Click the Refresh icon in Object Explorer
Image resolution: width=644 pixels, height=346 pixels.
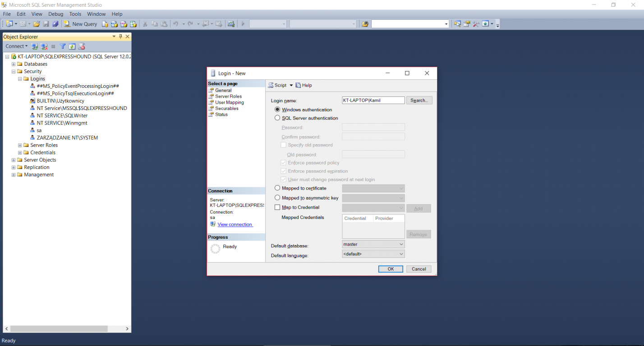(x=72, y=46)
